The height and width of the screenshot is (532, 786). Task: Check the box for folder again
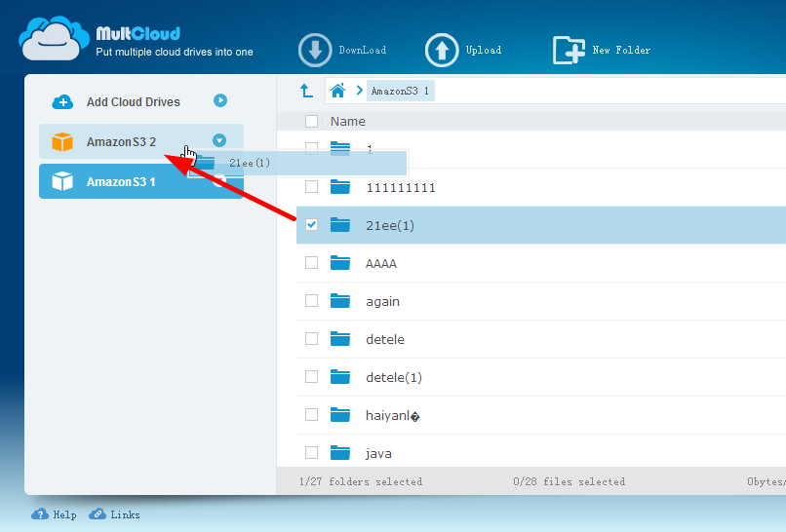coord(311,300)
